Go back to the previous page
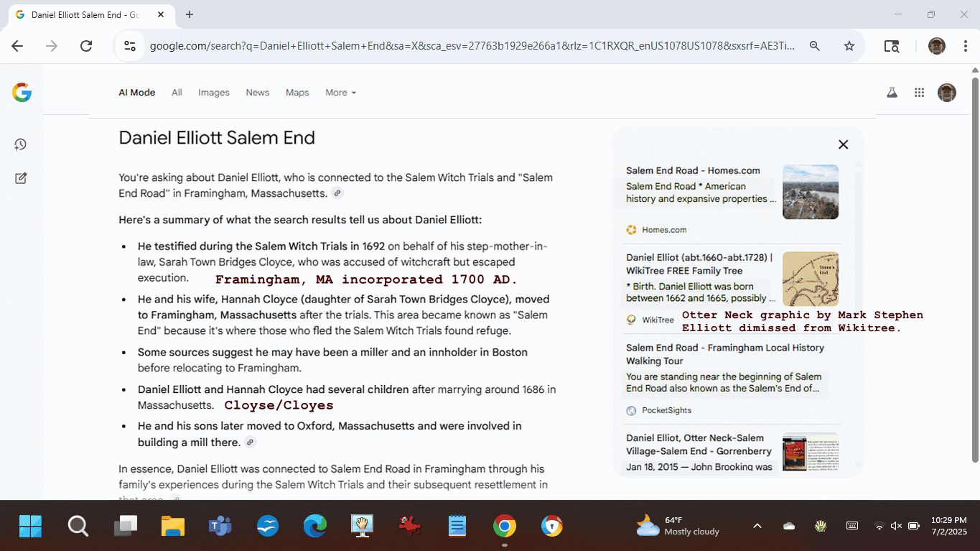This screenshot has width=980, height=551. click(x=17, y=46)
